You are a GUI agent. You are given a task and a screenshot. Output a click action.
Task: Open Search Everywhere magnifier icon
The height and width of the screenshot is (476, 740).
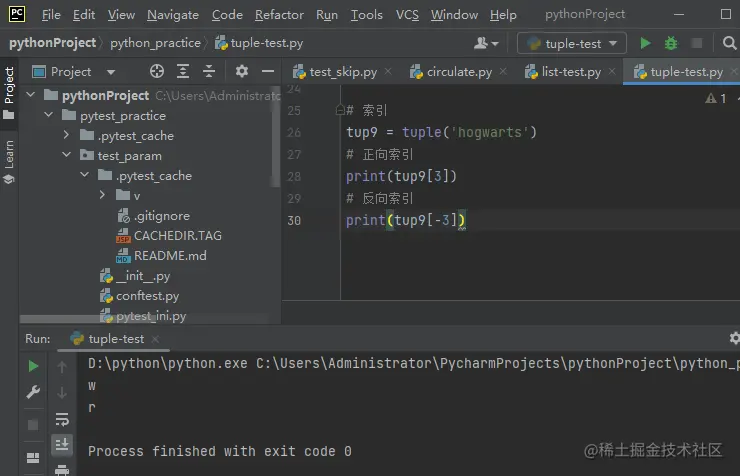click(729, 43)
